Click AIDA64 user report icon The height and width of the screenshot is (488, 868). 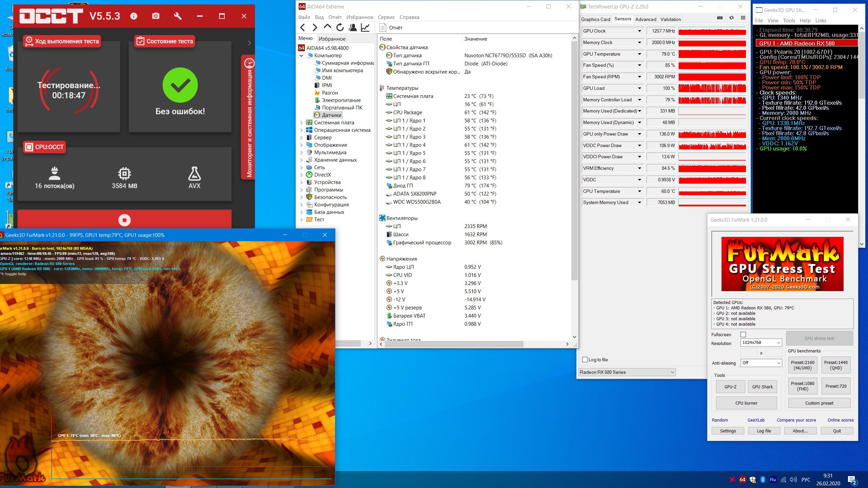point(353,27)
